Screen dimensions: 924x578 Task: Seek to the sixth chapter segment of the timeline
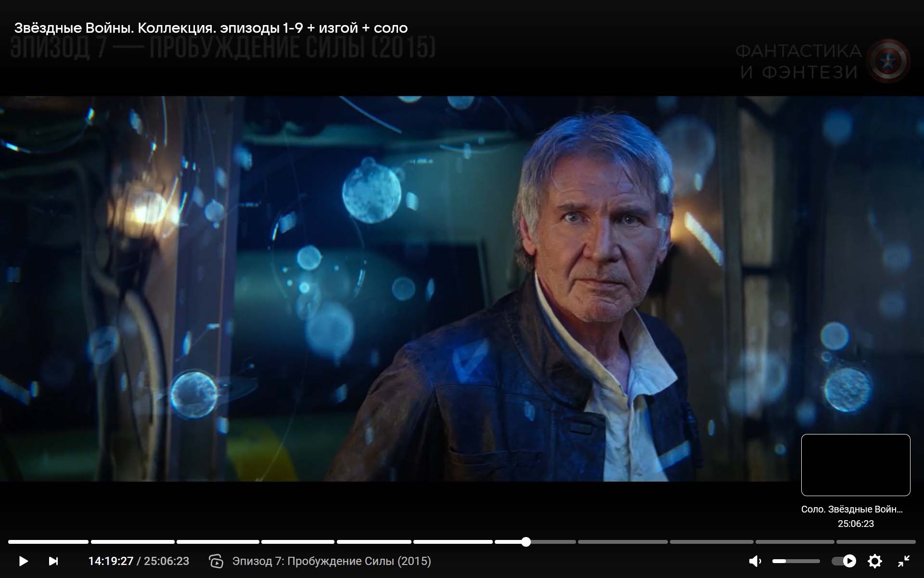pyautogui.click(x=453, y=542)
